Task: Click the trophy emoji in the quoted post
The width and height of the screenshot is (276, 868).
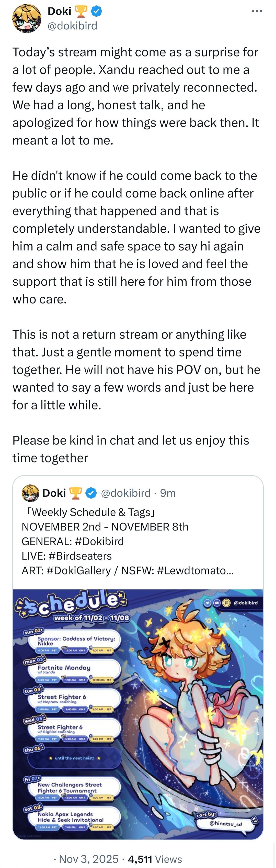Action: click(x=75, y=493)
